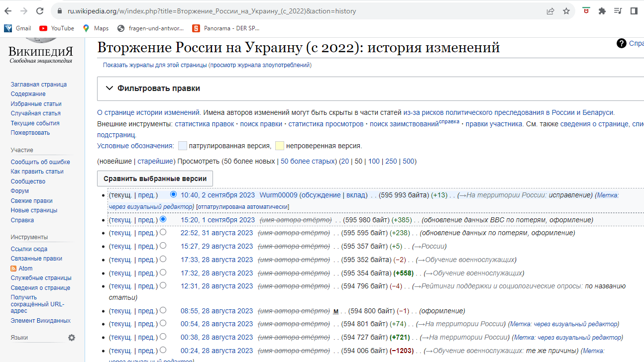Select radio button for 22:52, 31 августа revision
This screenshot has height=362, width=644.
[163, 232]
